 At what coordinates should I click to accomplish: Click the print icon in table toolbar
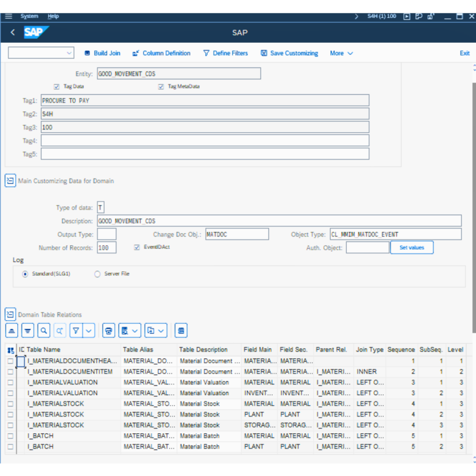coord(108,330)
